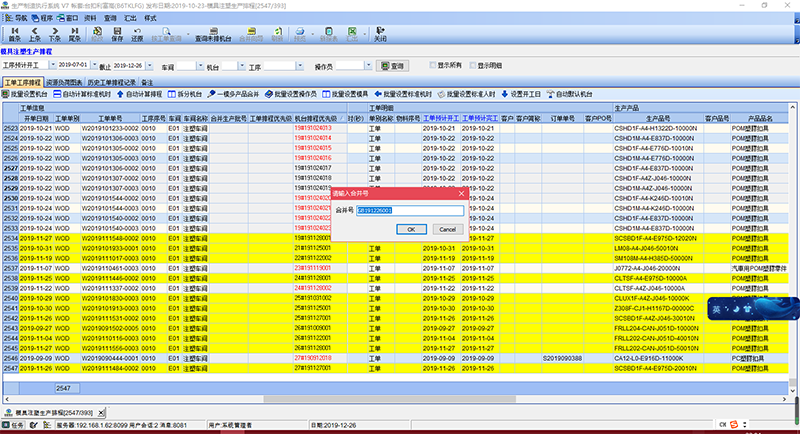Click 查询未排机台 toolbar icon
This screenshot has height=434, width=800.
[x=213, y=34]
